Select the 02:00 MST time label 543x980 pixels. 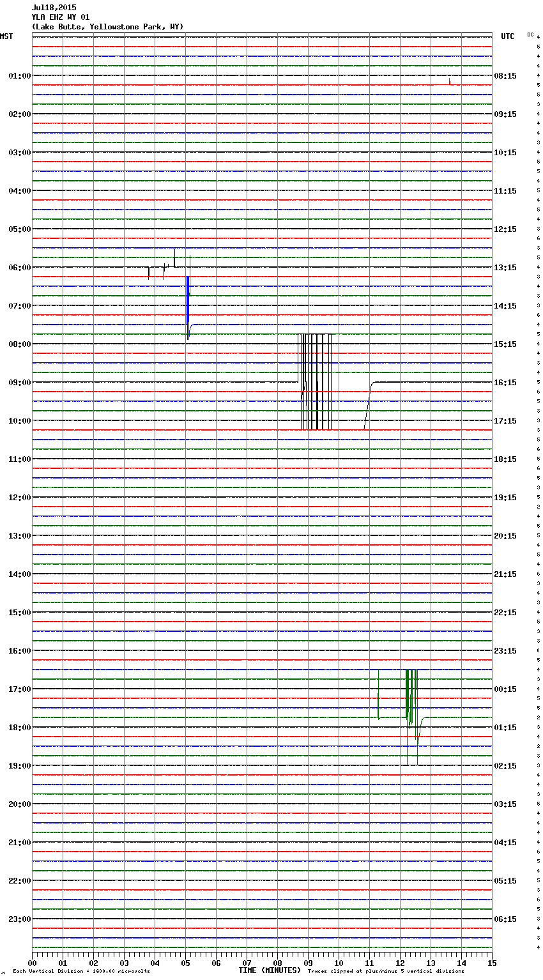[19, 114]
